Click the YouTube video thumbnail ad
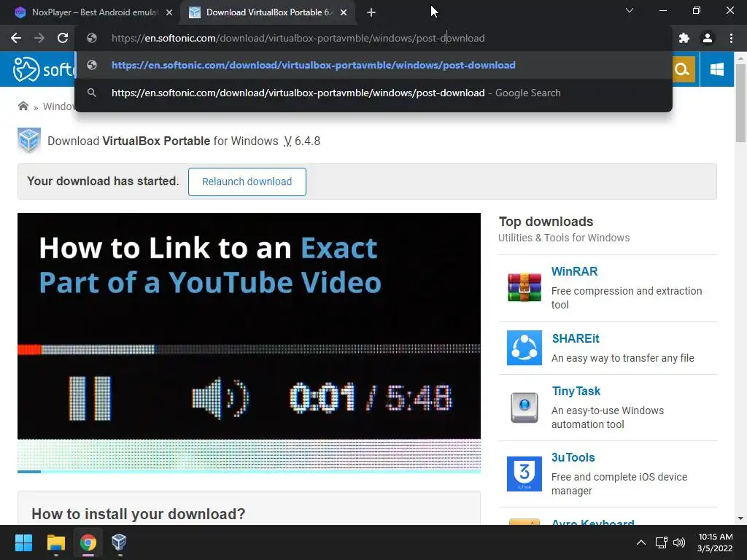Screen dimensions: 747x560 249,343
